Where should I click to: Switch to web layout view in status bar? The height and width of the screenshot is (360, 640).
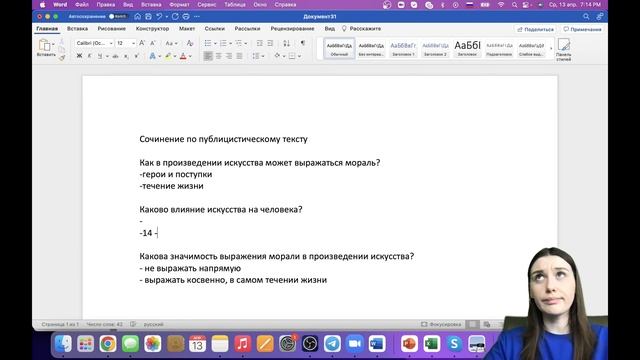tap(487, 324)
